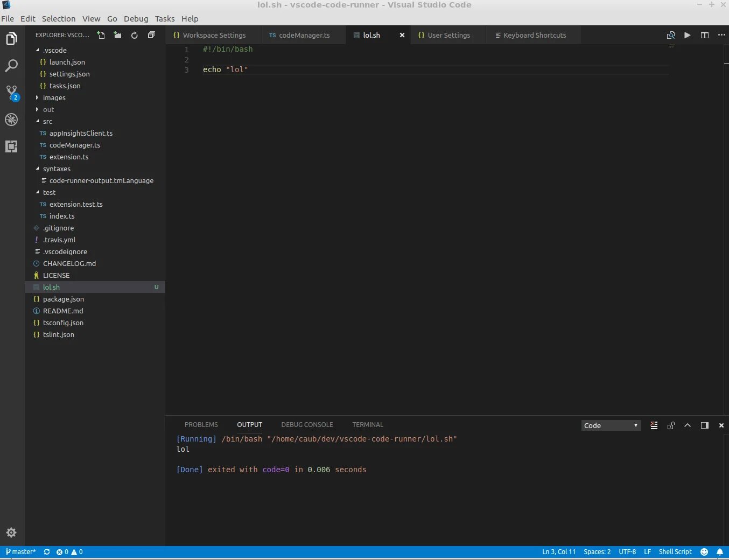
Task: Switch to User Settings tab
Action: tap(448, 35)
